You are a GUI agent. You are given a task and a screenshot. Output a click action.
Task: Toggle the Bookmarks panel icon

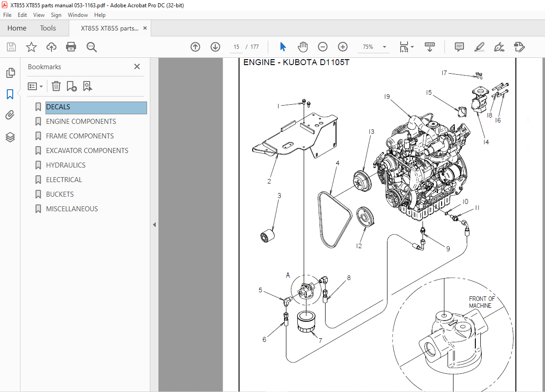pos(10,94)
